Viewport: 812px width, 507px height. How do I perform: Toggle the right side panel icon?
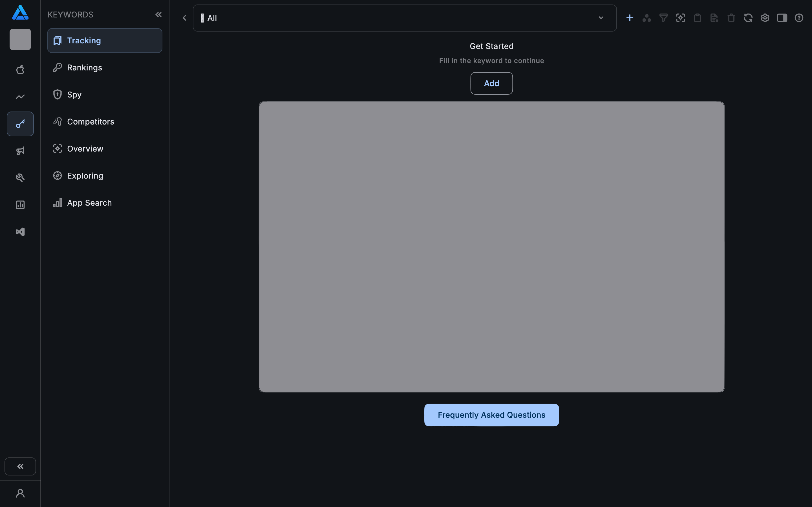coord(782,18)
